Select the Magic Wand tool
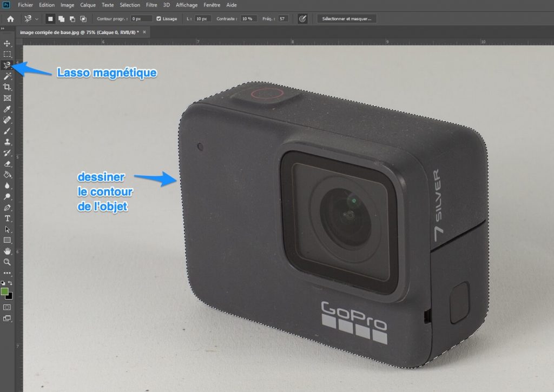The width and height of the screenshot is (554, 392). click(7, 76)
